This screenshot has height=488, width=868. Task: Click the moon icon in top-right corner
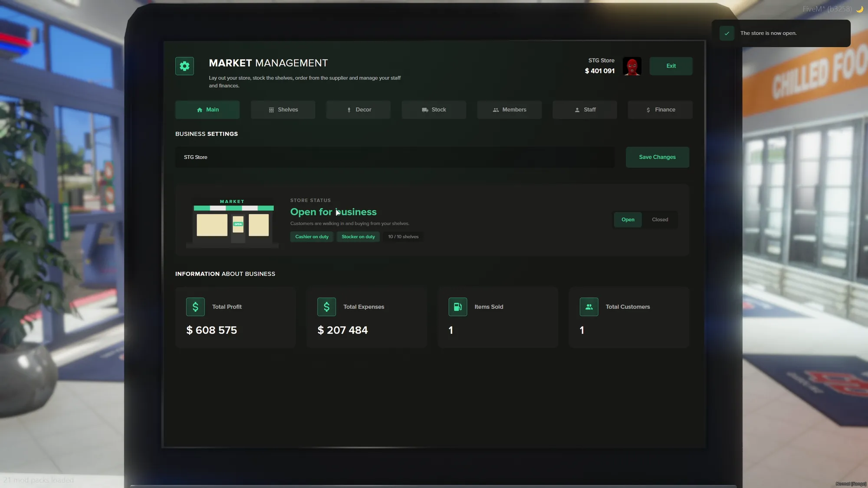[x=859, y=9]
